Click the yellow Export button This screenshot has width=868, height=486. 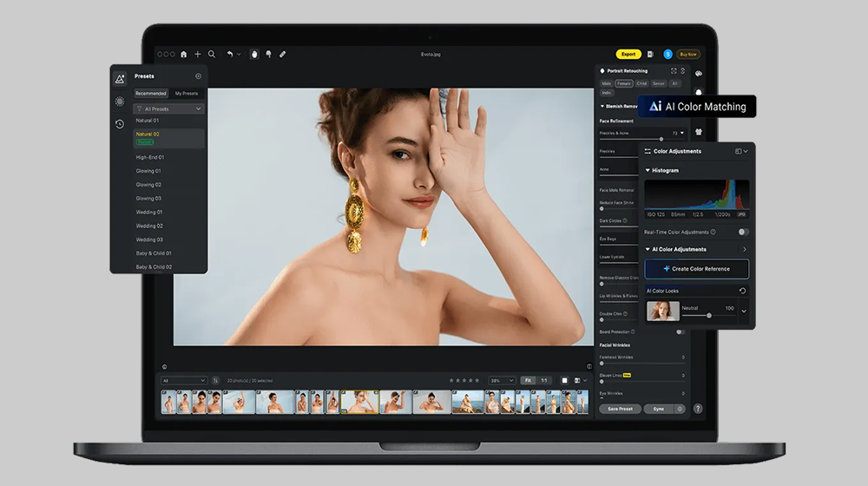[628, 55]
